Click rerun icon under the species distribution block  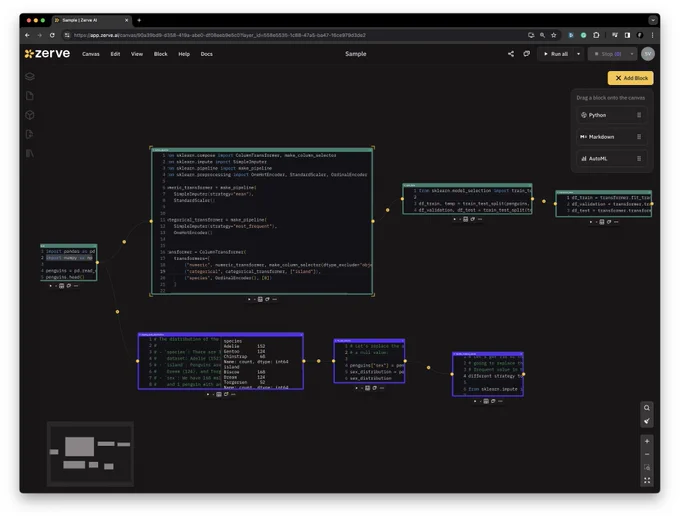click(x=226, y=395)
